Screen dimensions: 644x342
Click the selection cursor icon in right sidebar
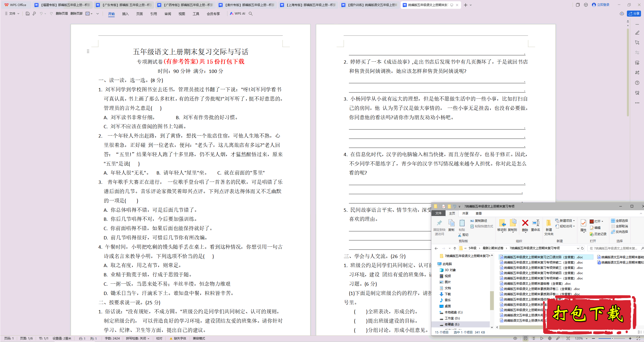[637, 42]
